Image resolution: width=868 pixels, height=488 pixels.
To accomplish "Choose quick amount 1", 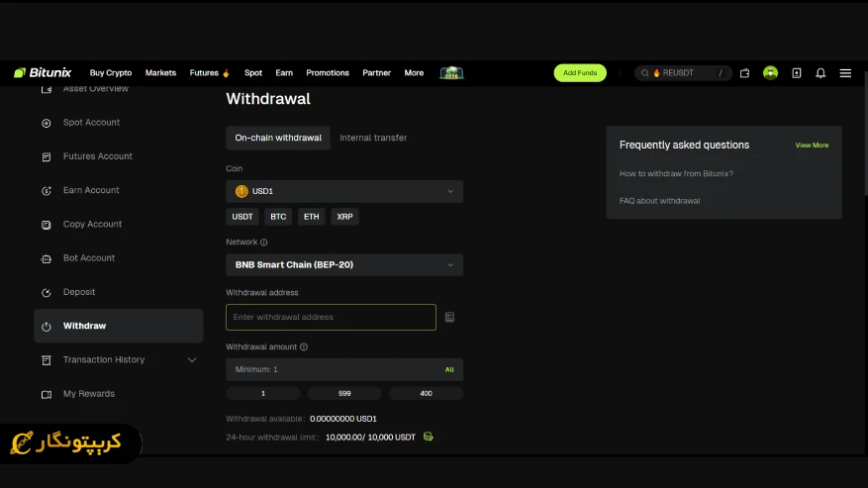I will [x=263, y=393].
